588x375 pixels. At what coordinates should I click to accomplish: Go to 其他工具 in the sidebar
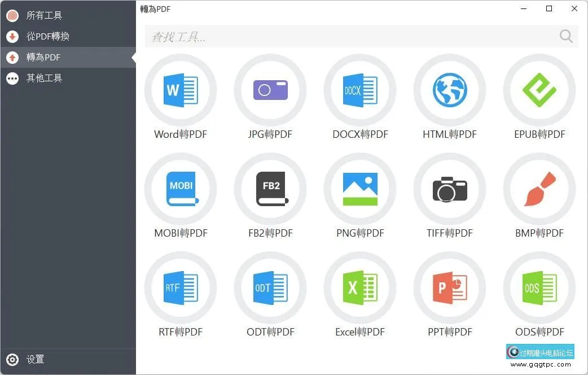[x=68, y=78]
